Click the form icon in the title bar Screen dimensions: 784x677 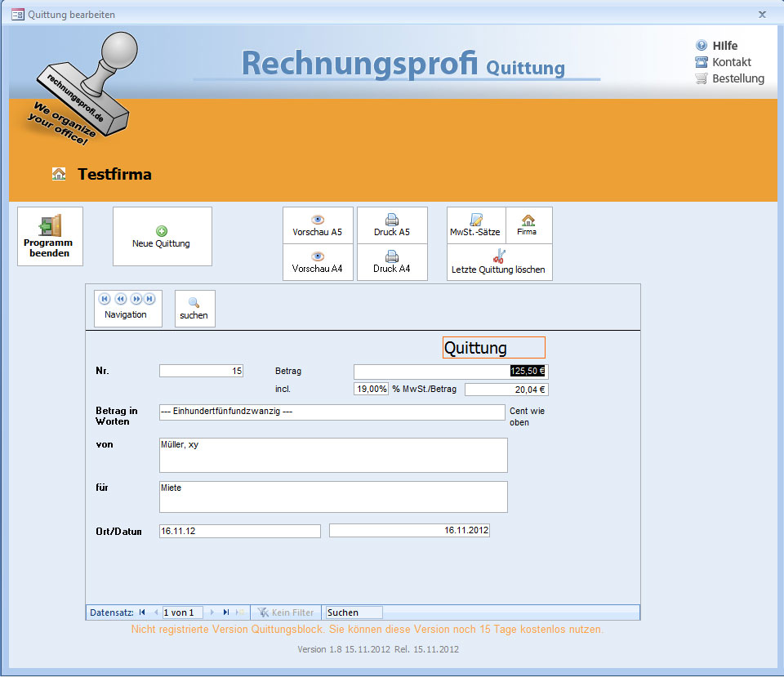[x=17, y=15]
